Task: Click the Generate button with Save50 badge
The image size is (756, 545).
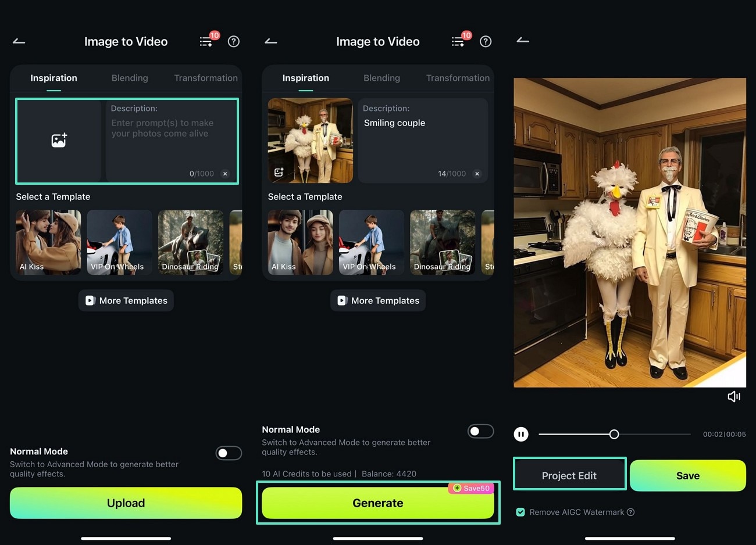Action: [x=378, y=503]
